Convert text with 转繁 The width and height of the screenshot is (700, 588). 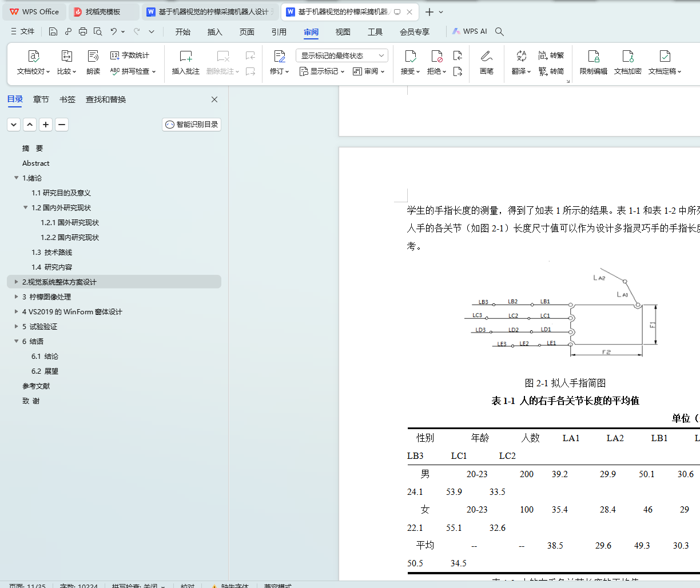click(x=551, y=55)
